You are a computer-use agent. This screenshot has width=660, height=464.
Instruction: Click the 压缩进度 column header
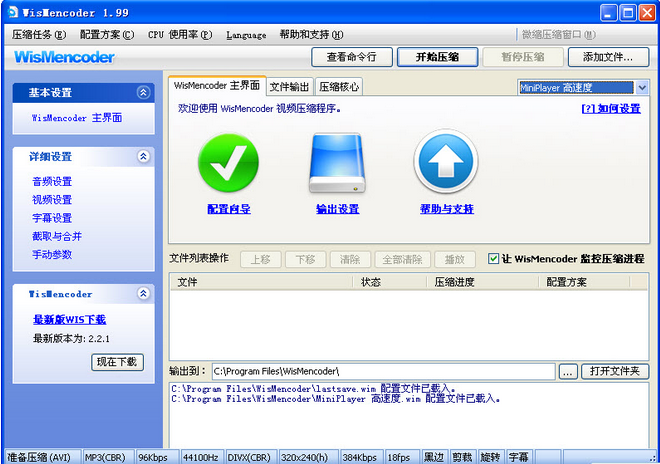[482, 282]
